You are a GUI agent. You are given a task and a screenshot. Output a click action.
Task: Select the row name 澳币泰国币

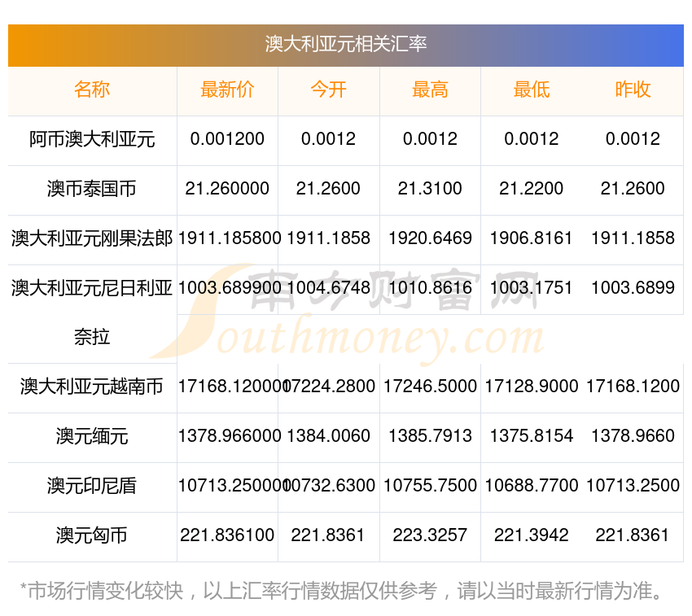(92, 189)
